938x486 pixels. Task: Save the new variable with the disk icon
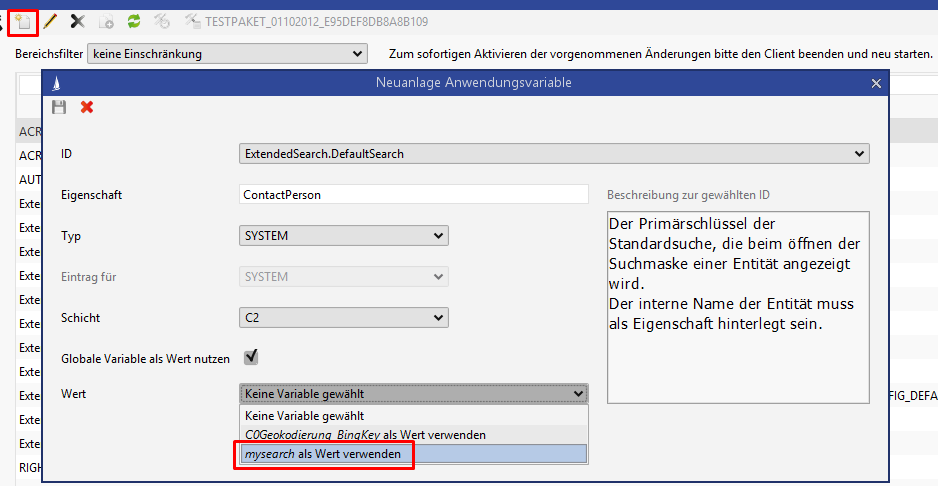59,107
